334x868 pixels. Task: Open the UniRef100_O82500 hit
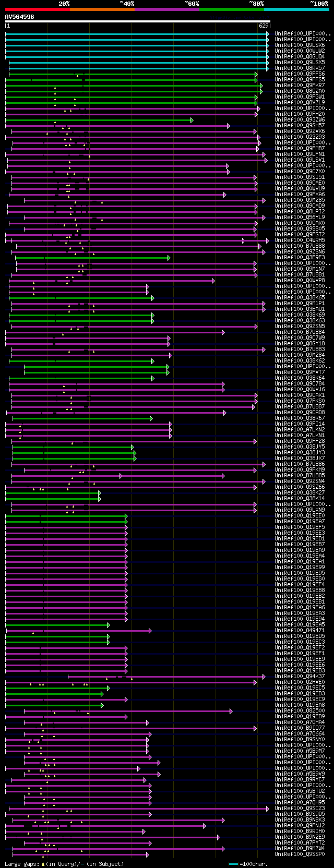[300, 711]
